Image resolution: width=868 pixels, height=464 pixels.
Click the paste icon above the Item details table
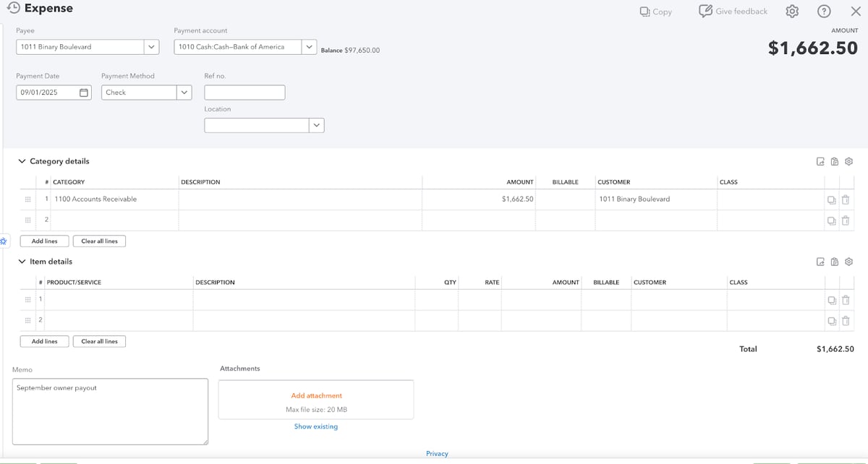pyautogui.click(x=835, y=262)
